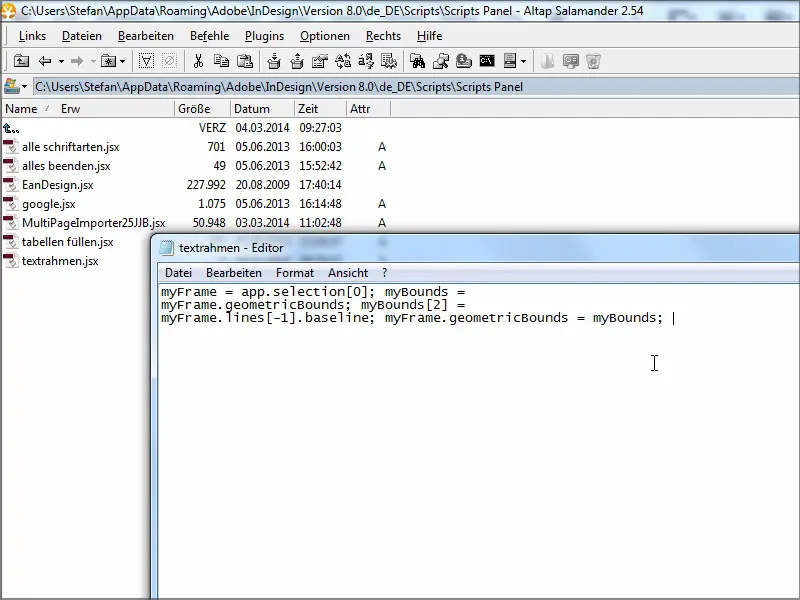Click the Shared directories icon

pyautogui.click(x=464, y=61)
